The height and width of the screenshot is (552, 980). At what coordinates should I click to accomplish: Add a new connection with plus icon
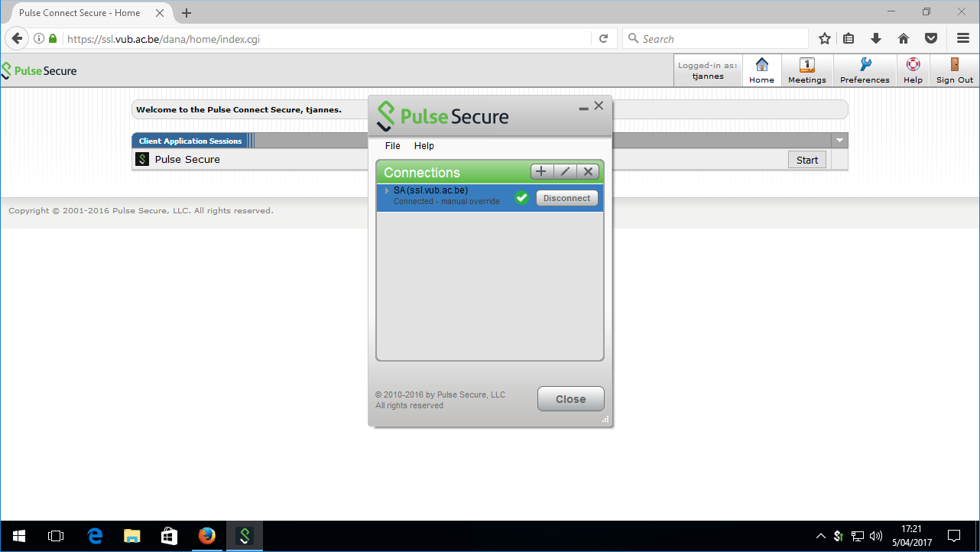coord(541,171)
